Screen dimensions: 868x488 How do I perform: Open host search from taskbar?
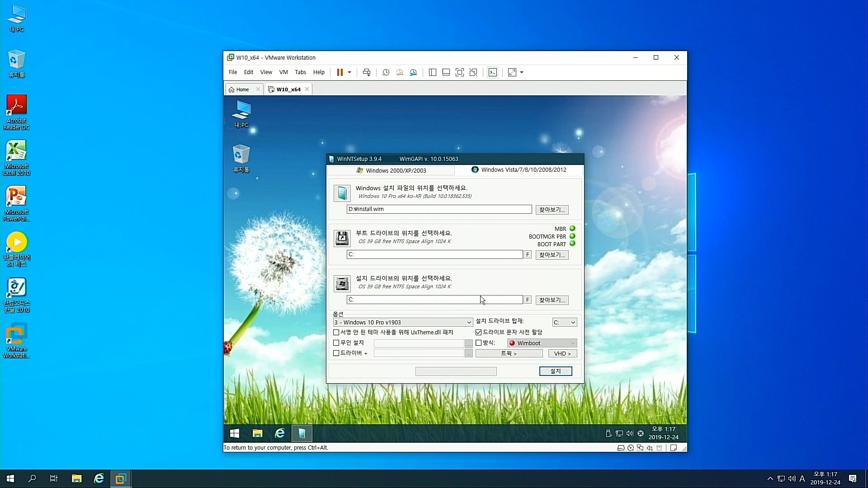[x=32, y=479]
